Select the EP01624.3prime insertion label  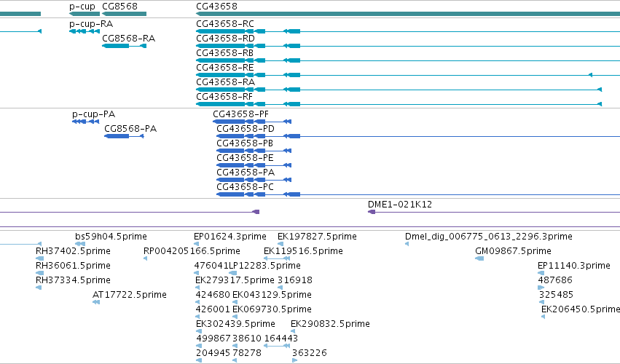coord(230,237)
